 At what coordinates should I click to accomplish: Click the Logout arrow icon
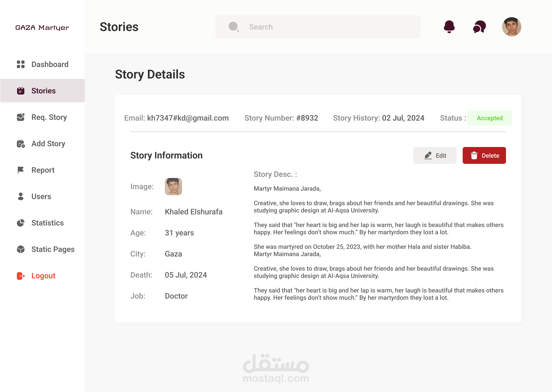click(21, 276)
